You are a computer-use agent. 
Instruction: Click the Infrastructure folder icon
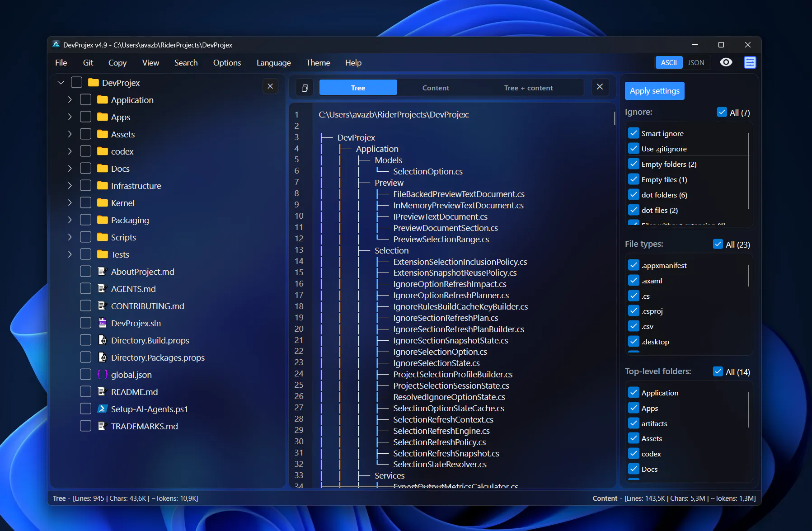pos(103,185)
